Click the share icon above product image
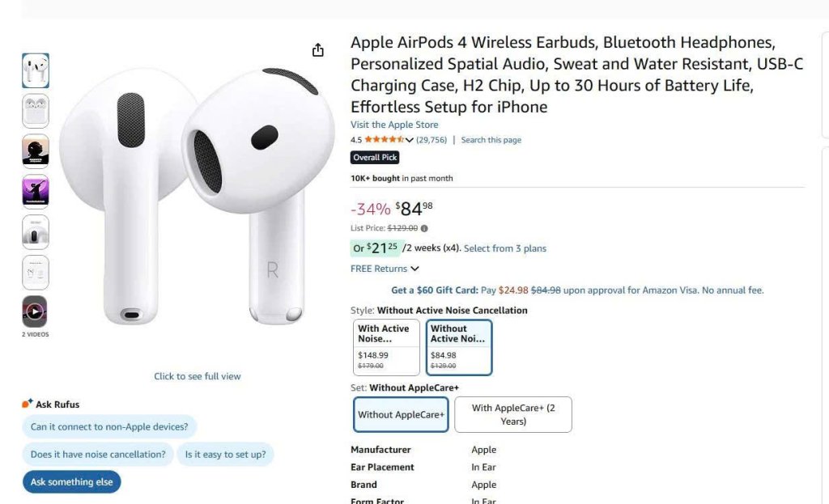Viewport: 829px width, 504px height. tap(318, 50)
